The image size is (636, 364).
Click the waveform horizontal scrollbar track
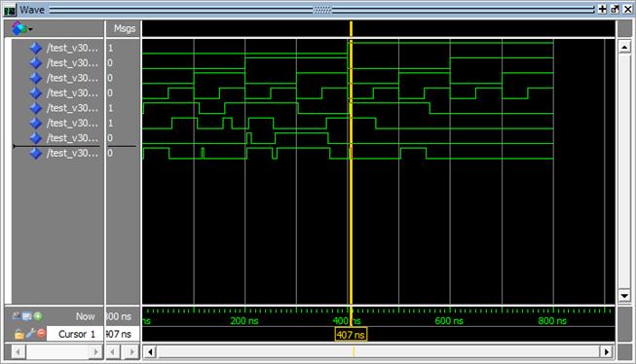click(x=378, y=352)
